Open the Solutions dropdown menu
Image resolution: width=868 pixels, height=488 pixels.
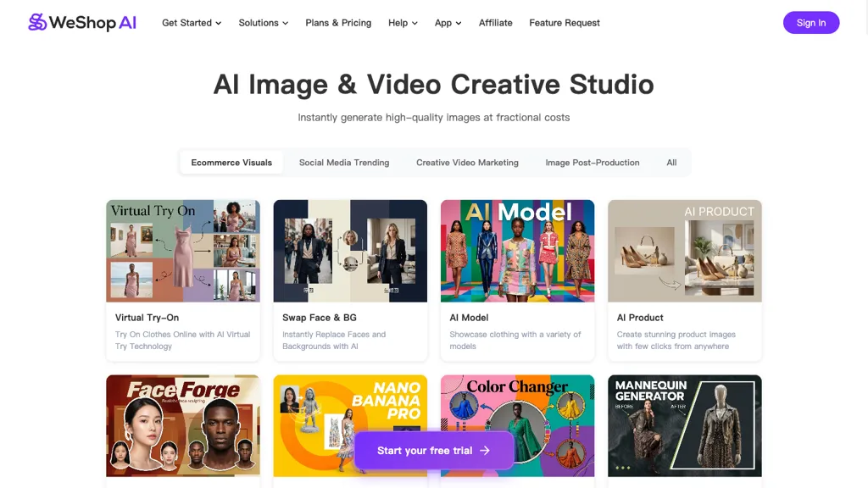(263, 23)
